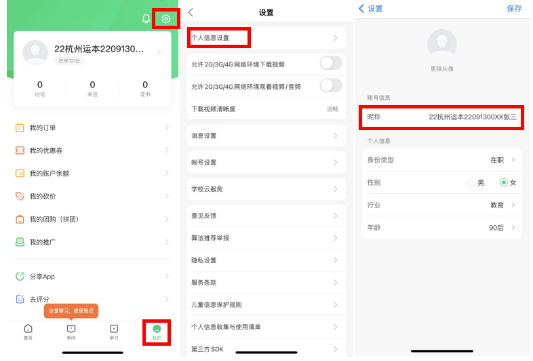Open chevron next to the 22杭州运本 username
Viewport: 533px width, 361px height.
coord(159,53)
